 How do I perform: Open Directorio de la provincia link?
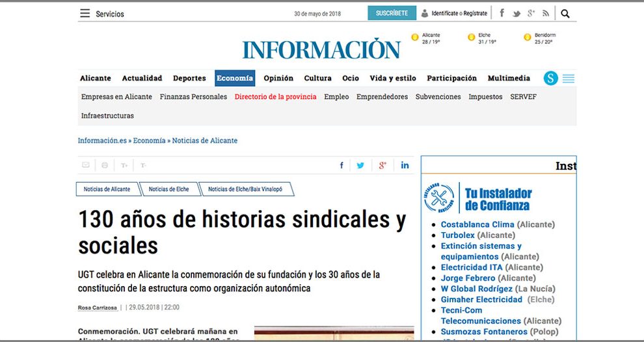tap(275, 97)
